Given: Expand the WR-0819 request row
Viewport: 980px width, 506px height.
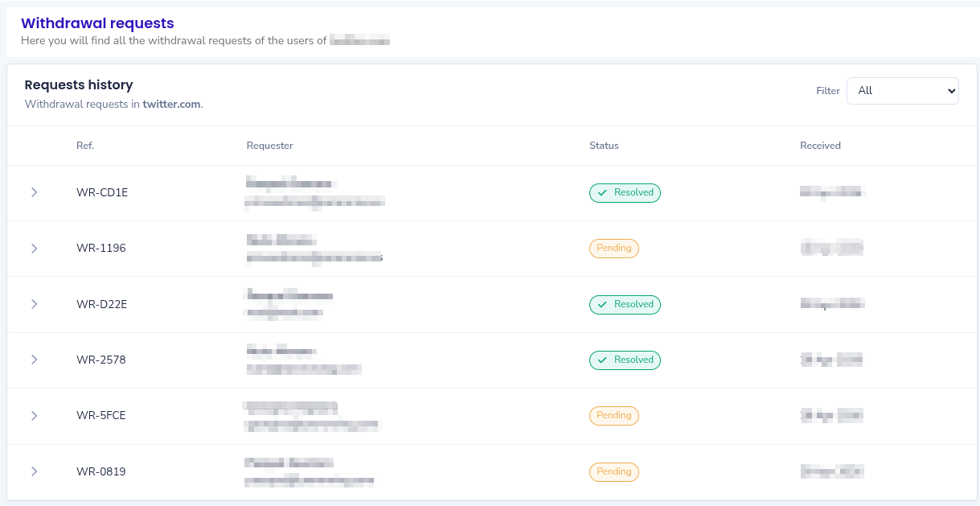Looking at the screenshot, I should pyautogui.click(x=34, y=471).
